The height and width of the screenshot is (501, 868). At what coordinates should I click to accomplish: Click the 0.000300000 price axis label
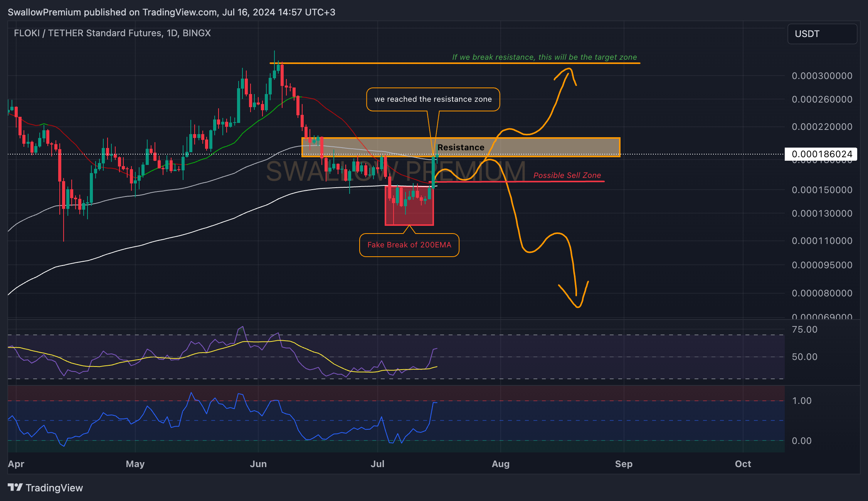[x=822, y=76]
